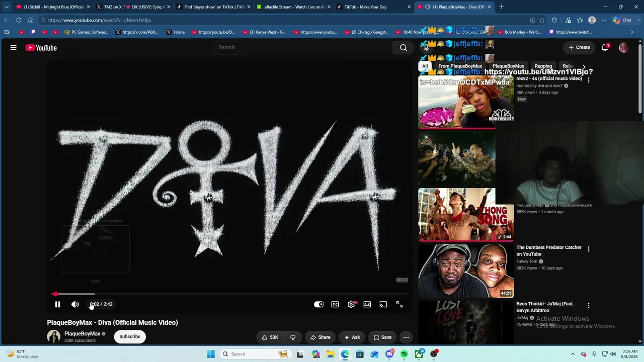This screenshot has height=362, width=644.
Task: Open a new browser tab
Action: pos(501,7)
